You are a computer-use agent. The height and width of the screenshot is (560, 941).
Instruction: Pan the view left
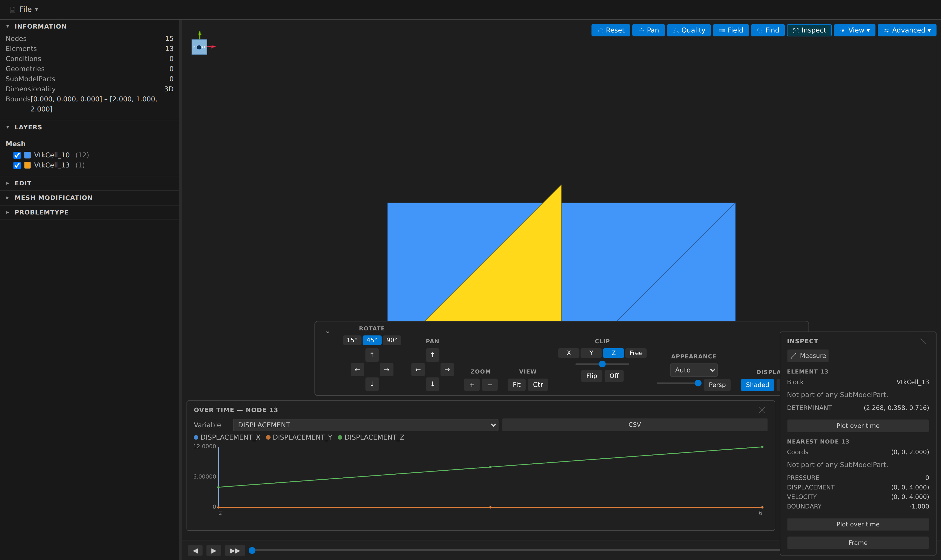(x=418, y=369)
